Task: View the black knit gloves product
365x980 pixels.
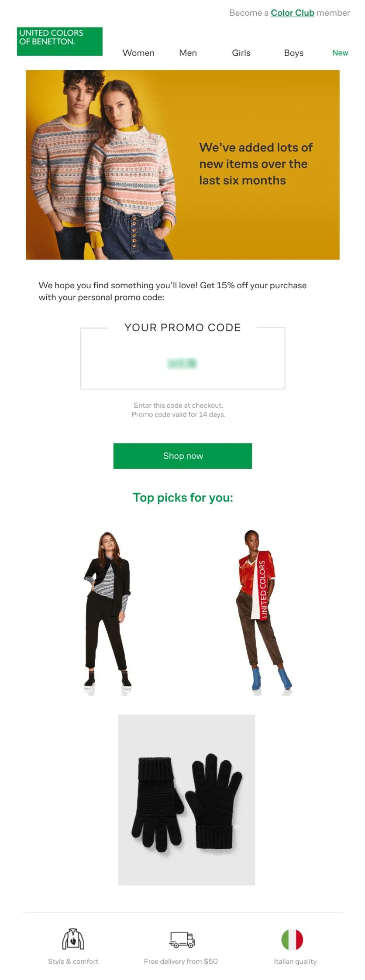Action: click(x=186, y=800)
